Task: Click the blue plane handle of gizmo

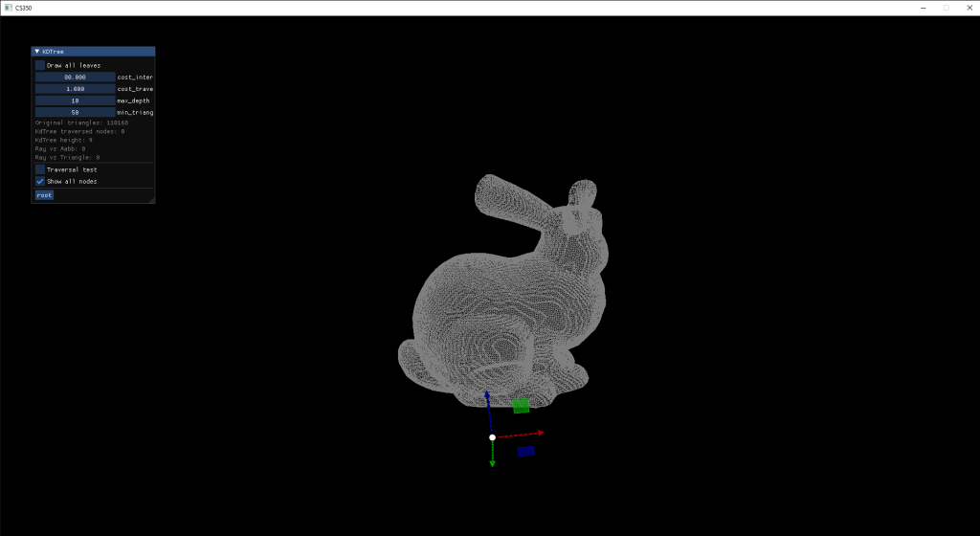Action: pos(525,451)
